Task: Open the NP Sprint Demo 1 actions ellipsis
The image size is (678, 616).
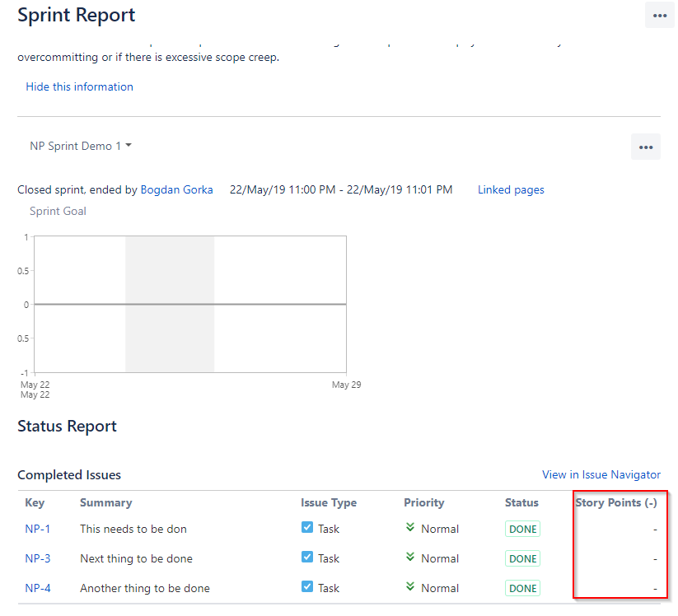Action: pos(646,147)
